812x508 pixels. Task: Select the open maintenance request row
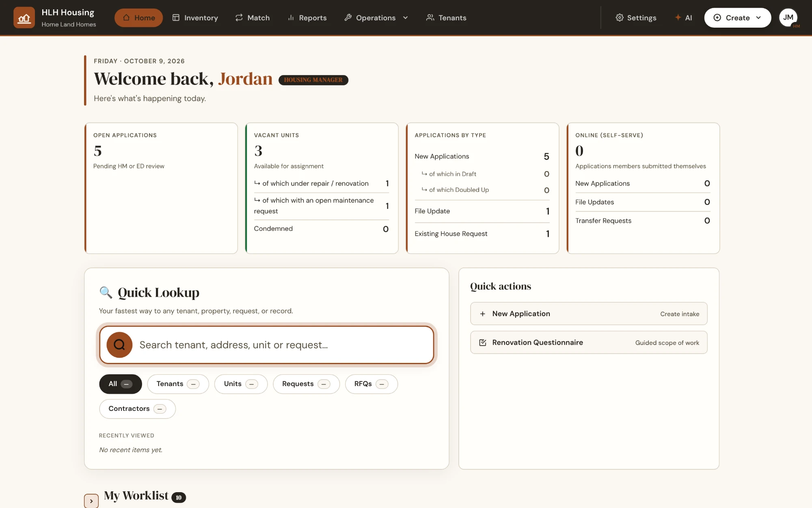[x=321, y=206]
